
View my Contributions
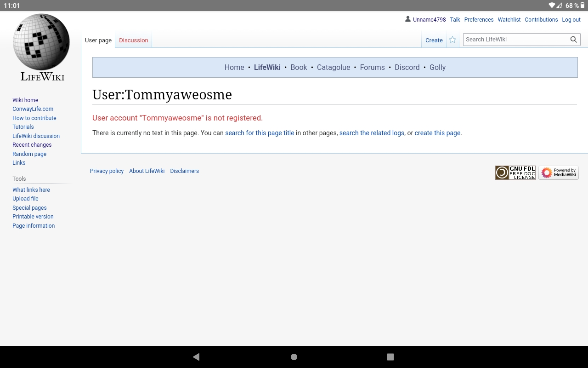[x=541, y=20]
